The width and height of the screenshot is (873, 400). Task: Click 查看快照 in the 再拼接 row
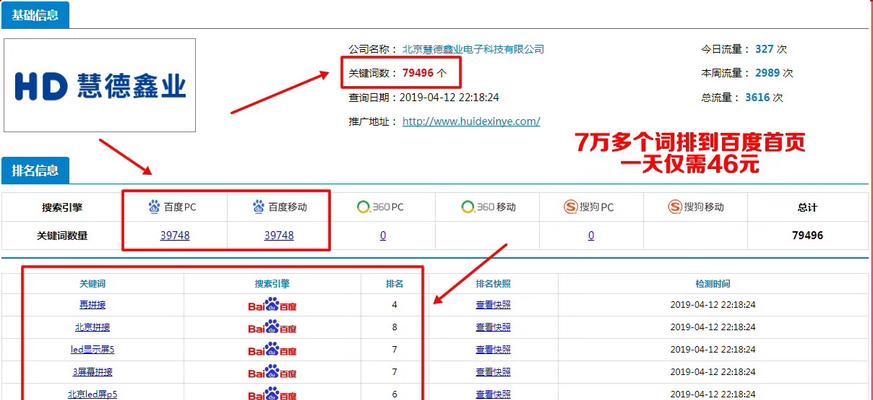(493, 305)
